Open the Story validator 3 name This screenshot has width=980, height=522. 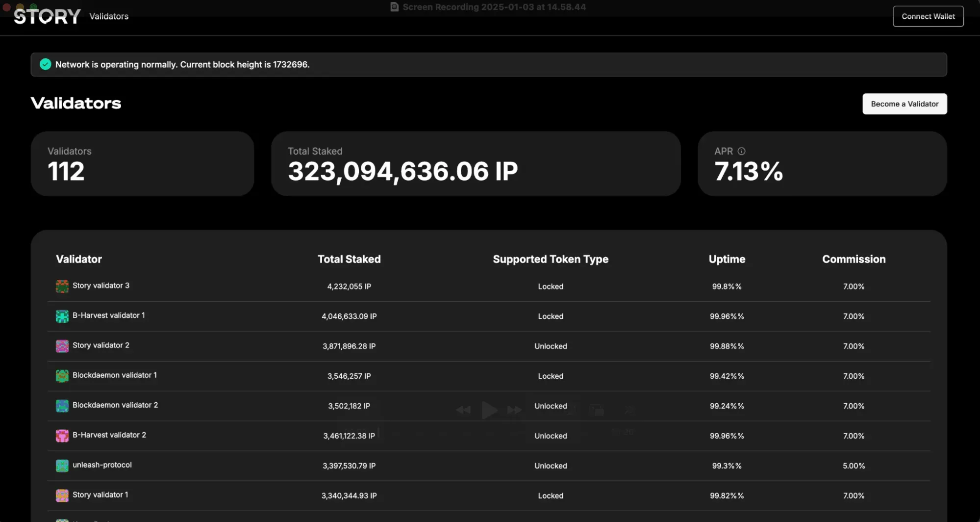(101, 286)
